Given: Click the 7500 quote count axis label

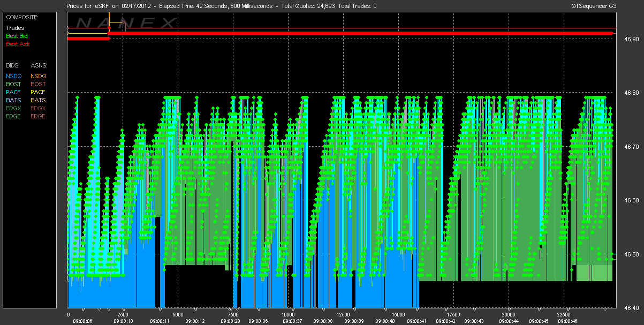Looking at the screenshot, I should click(233, 314).
